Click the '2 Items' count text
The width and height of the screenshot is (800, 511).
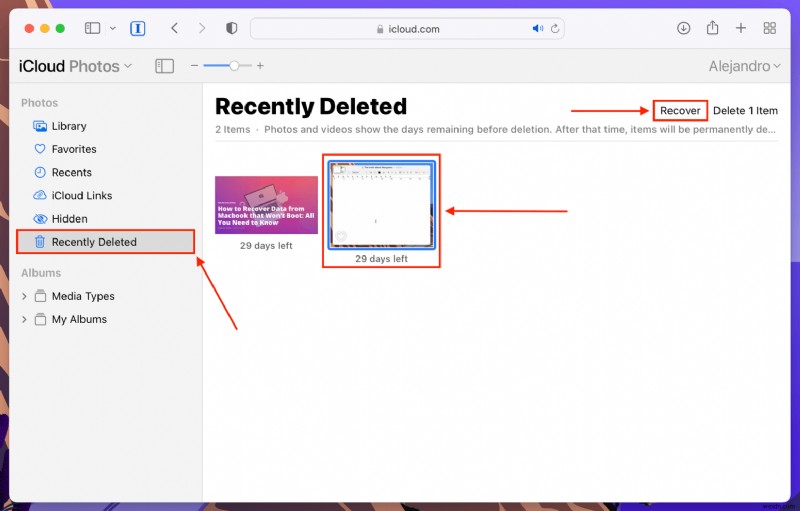coord(233,130)
